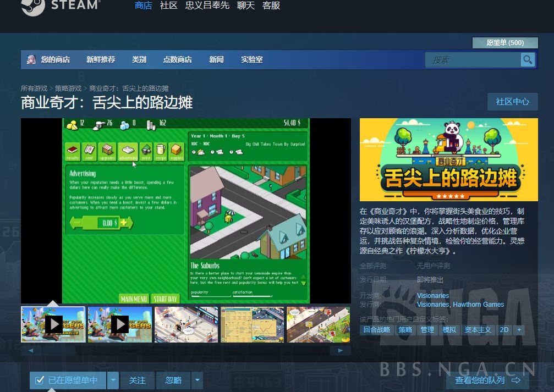This screenshot has width=554, height=392.
Task: Click the game capsule header image
Action: [x=449, y=159]
